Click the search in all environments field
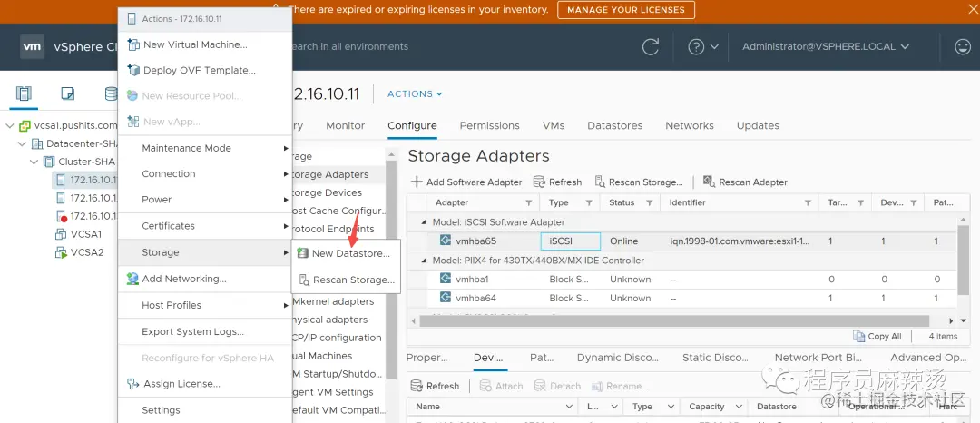This screenshot has height=423, width=980. pyautogui.click(x=348, y=47)
